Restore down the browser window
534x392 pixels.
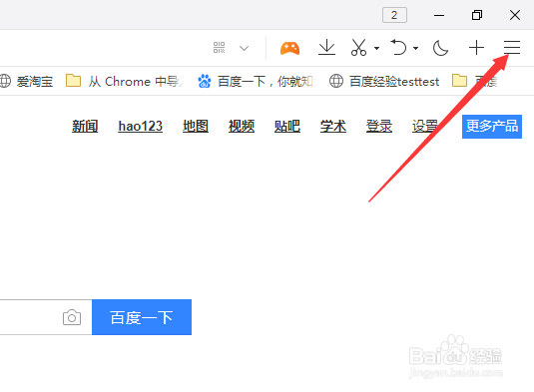[477, 15]
